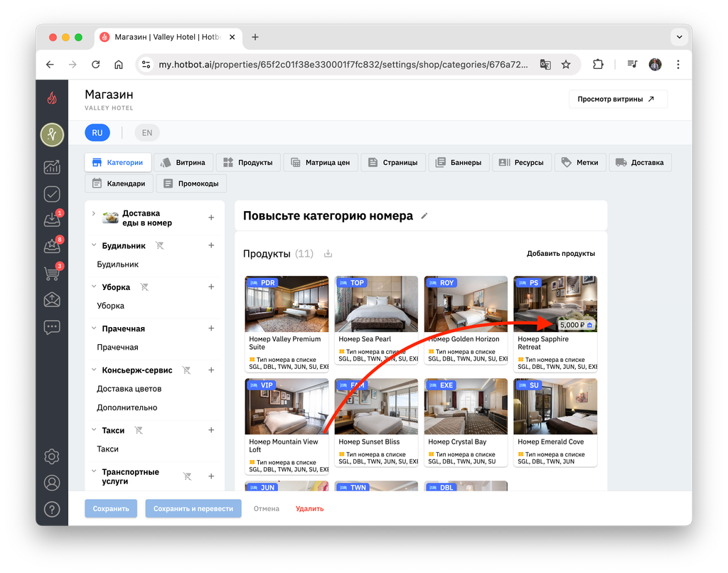Click Добавить продукты
This screenshot has height=573, width=728.
click(x=561, y=254)
